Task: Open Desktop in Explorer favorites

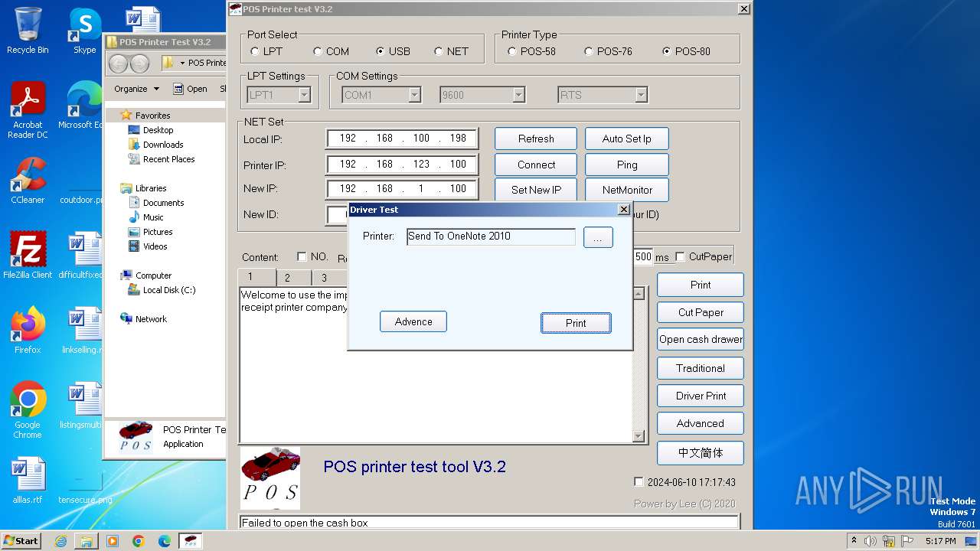Action: 158,130
